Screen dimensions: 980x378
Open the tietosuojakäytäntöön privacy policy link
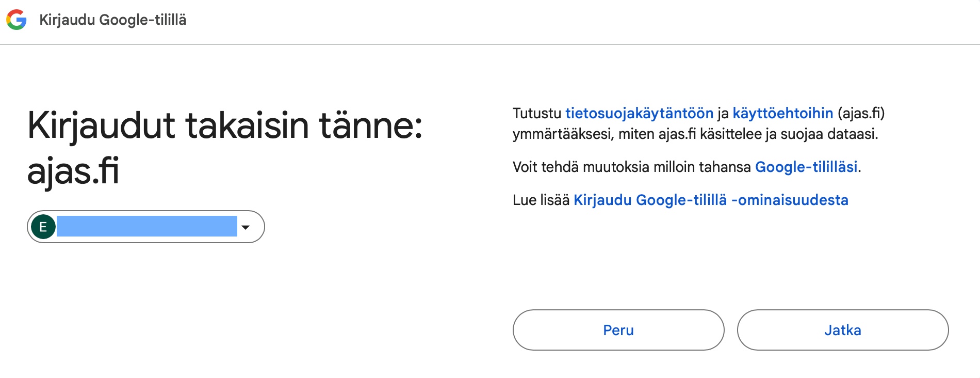pos(639,113)
